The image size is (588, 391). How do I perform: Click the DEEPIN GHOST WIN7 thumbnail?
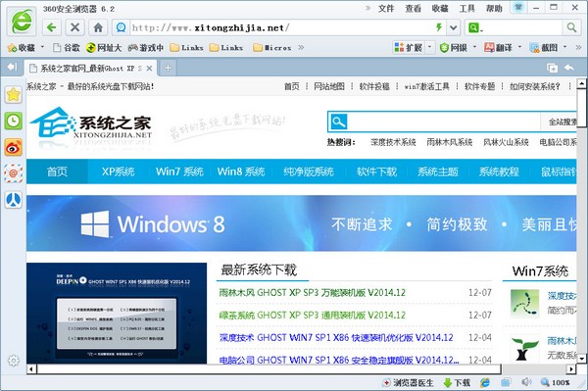(x=117, y=313)
